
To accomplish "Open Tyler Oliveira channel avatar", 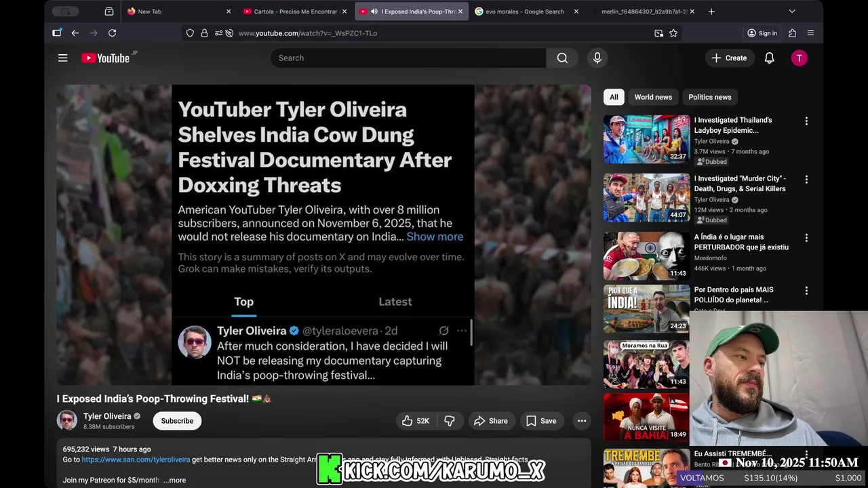I will (x=67, y=421).
